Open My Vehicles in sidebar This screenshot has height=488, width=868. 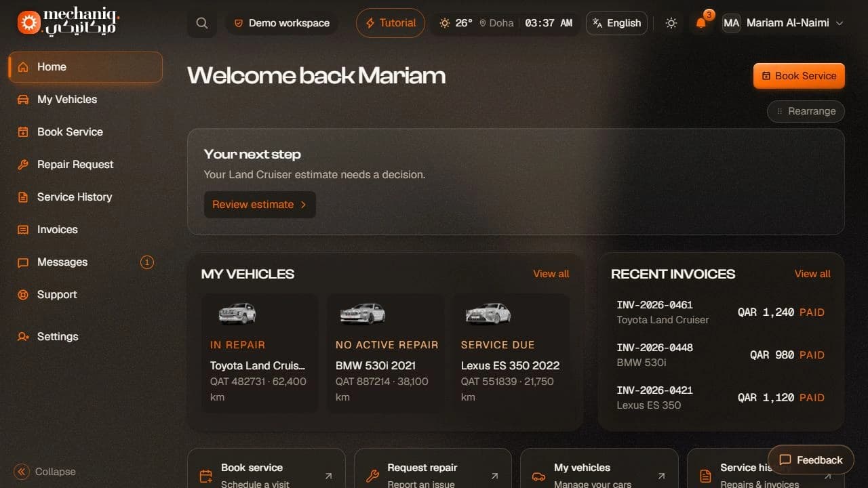tap(85, 100)
